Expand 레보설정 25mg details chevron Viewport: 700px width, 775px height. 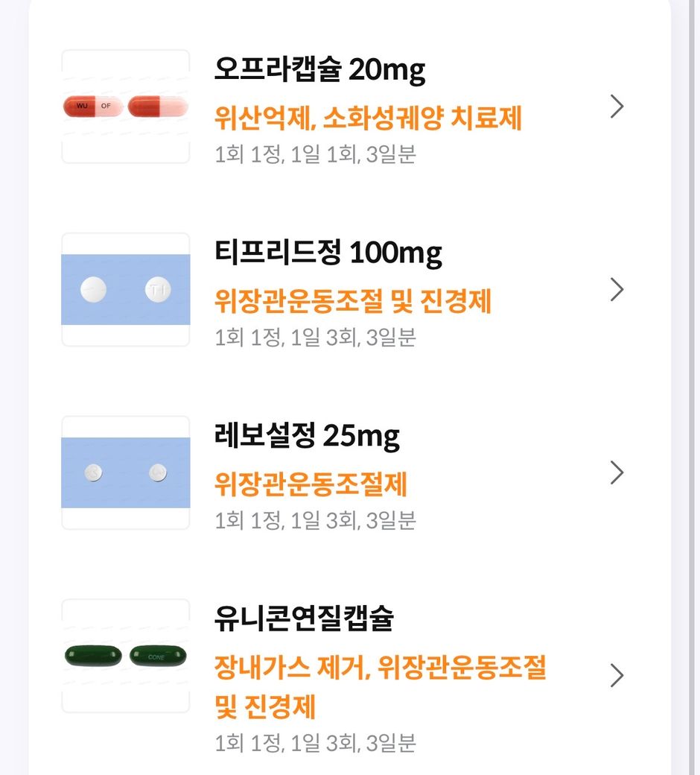pos(616,472)
